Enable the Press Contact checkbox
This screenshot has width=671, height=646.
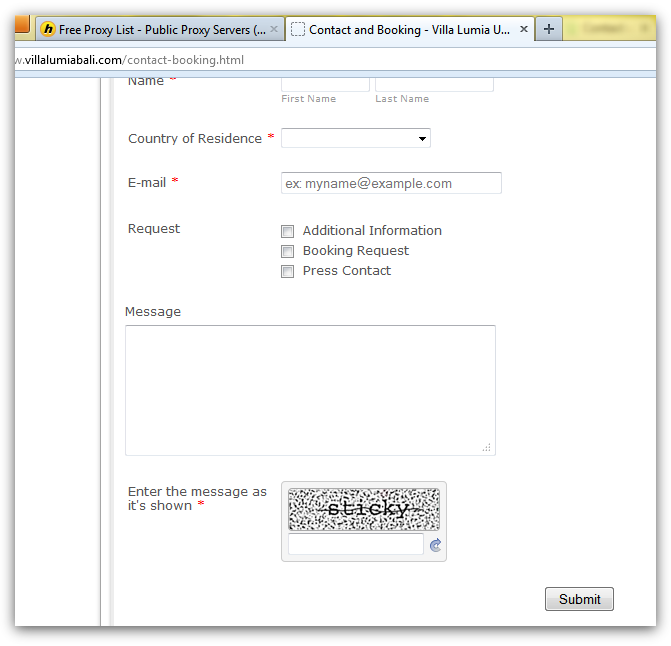(288, 272)
